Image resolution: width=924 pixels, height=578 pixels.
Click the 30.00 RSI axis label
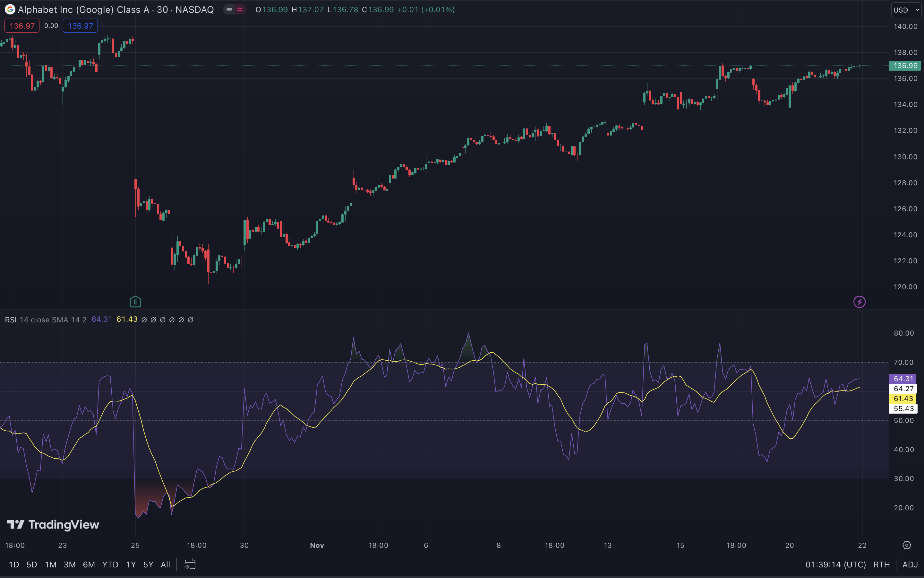904,478
